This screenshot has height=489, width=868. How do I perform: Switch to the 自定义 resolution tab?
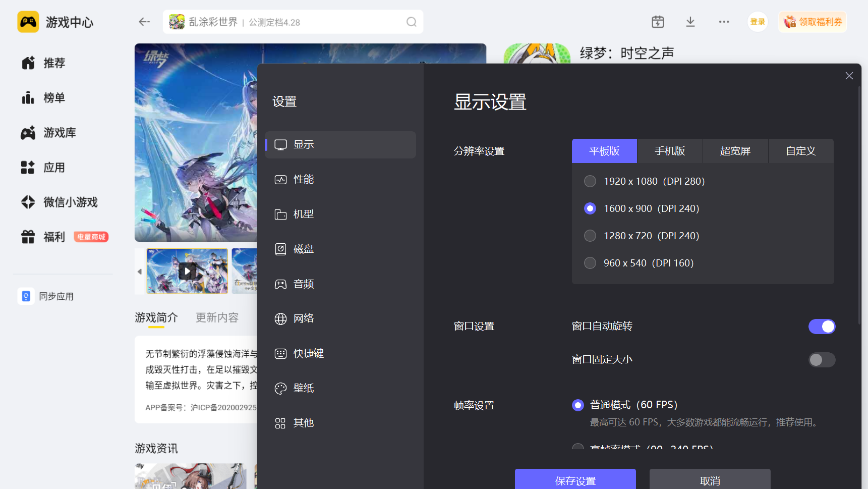point(800,151)
